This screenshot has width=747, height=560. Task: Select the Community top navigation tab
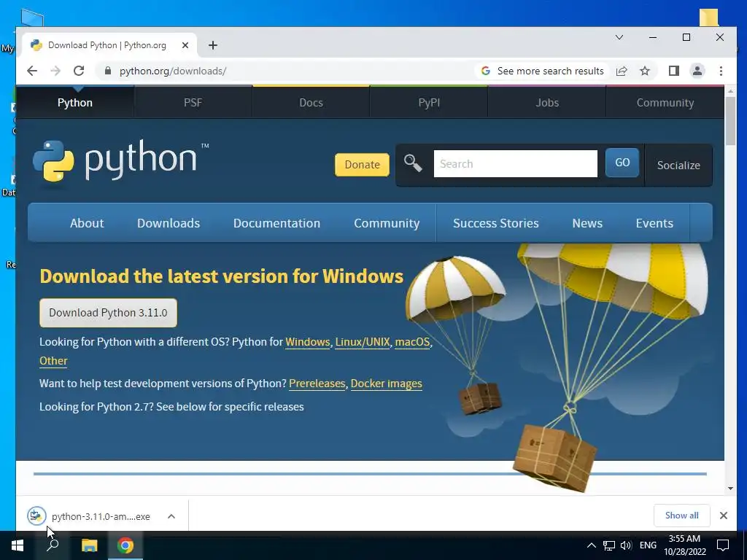tap(665, 102)
